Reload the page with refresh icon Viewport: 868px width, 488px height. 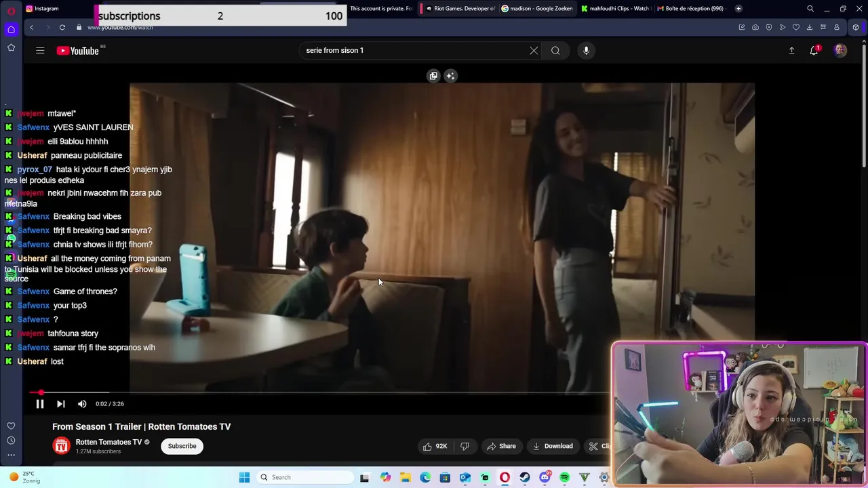(x=62, y=27)
